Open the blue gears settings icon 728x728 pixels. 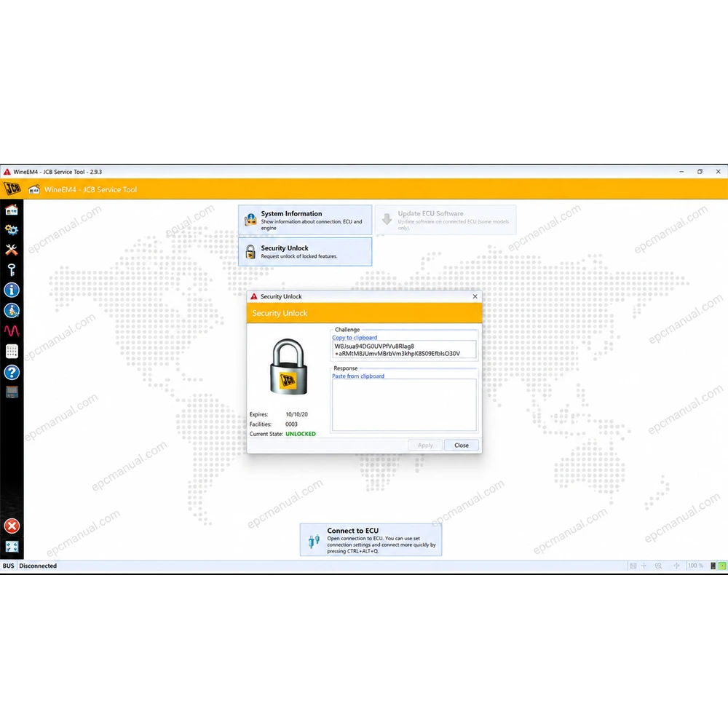click(12, 230)
